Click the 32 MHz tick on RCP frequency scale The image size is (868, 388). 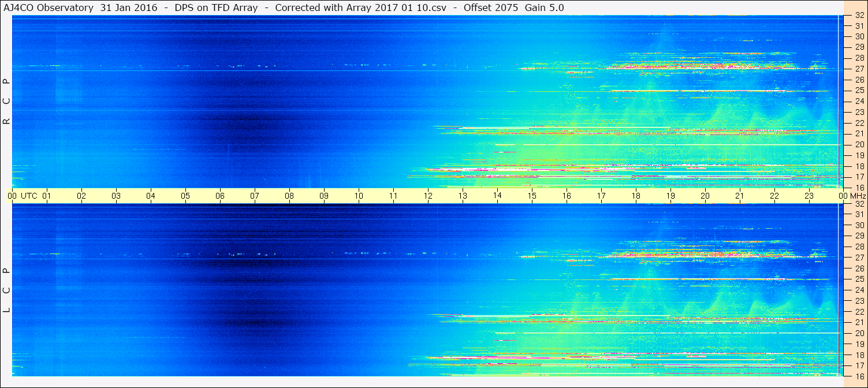pyautogui.click(x=859, y=16)
